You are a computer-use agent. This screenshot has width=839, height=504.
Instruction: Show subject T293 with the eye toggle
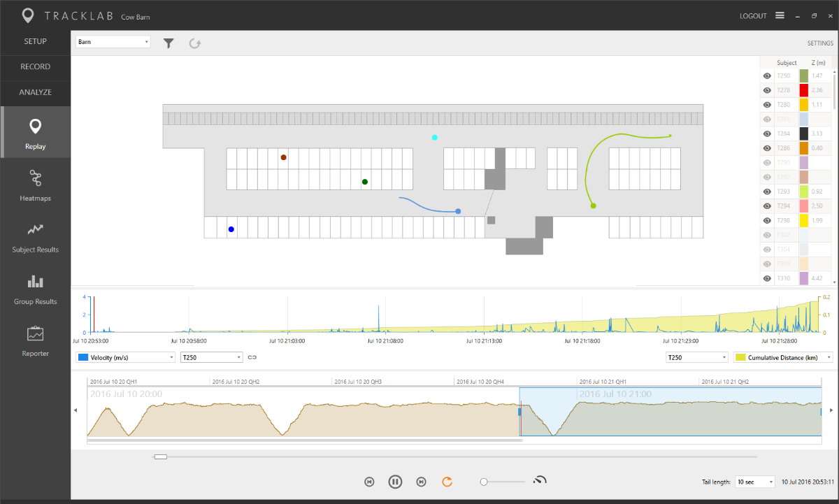pos(766,191)
